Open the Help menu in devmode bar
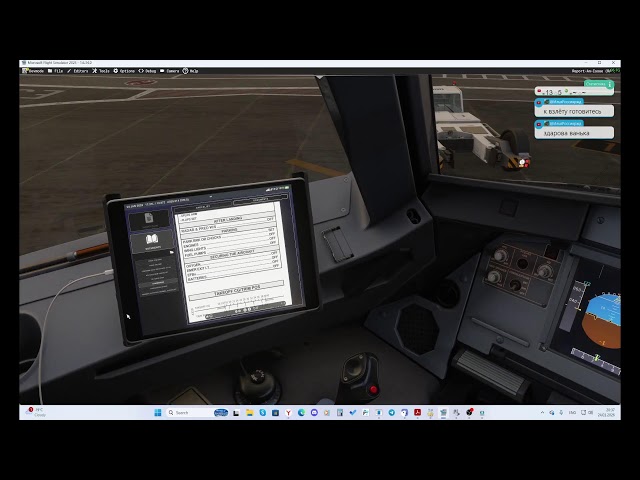 190,71
